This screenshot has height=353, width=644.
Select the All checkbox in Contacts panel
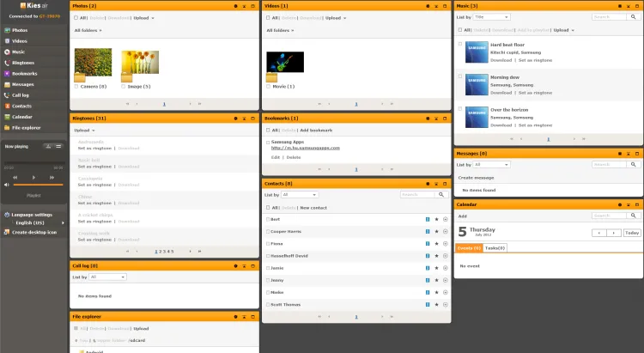tap(267, 207)
